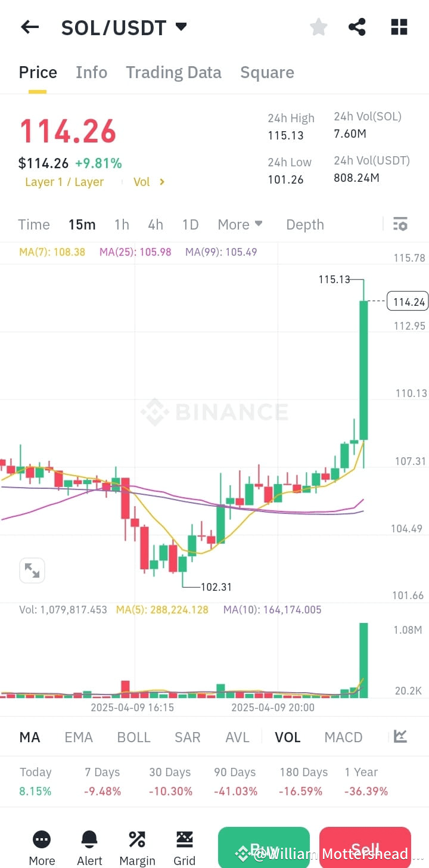
Task: Share the SOL/USDT chart
Action: 357,27
